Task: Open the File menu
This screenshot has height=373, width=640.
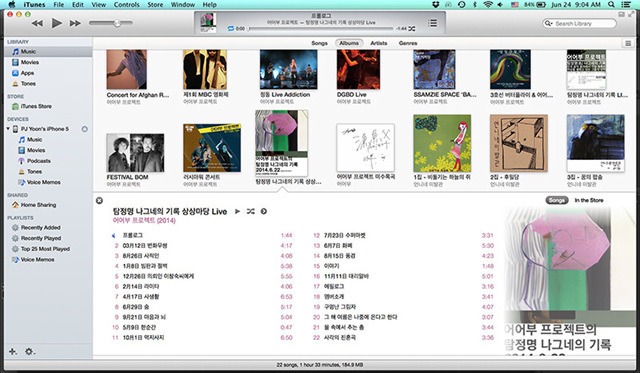Action: [59, 4]
